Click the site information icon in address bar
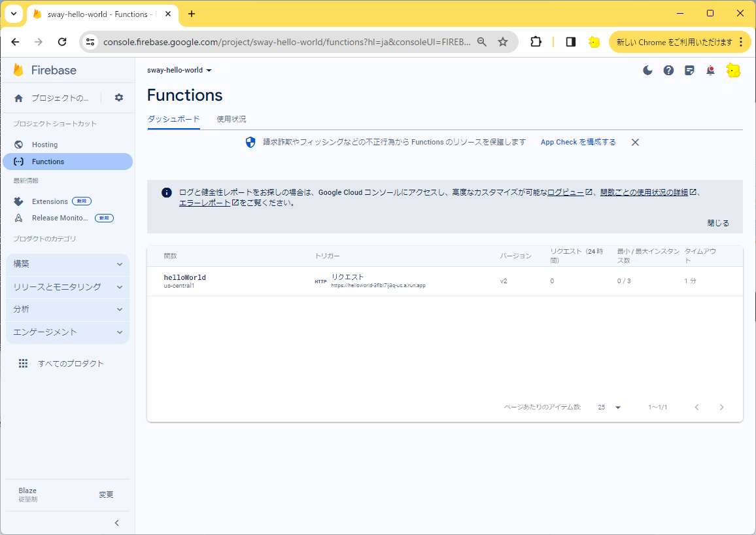Viewport: 756px width, 535px height. point(90,42)
